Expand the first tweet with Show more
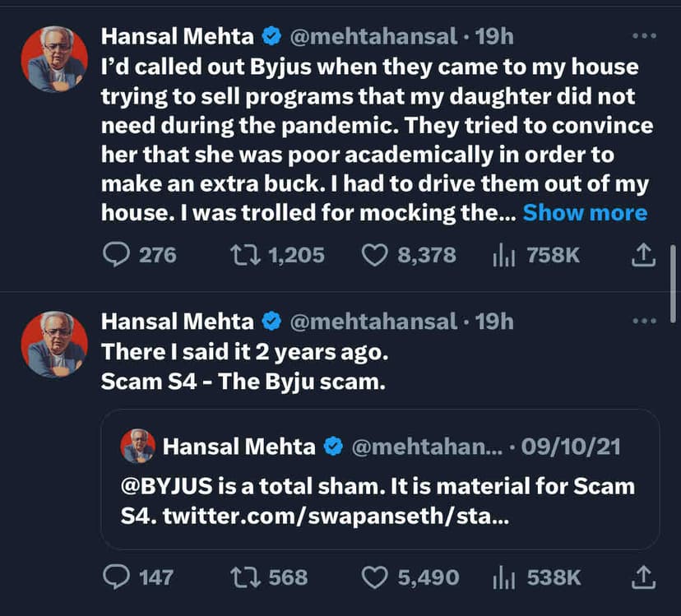The height and width of the screenshot is (616, 681). [585, 213]
